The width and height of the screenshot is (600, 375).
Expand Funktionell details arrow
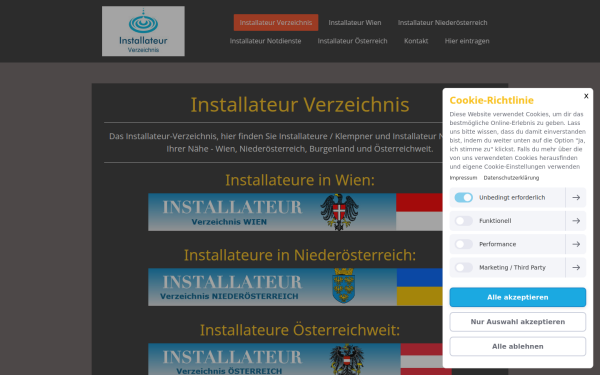point(576,221)
